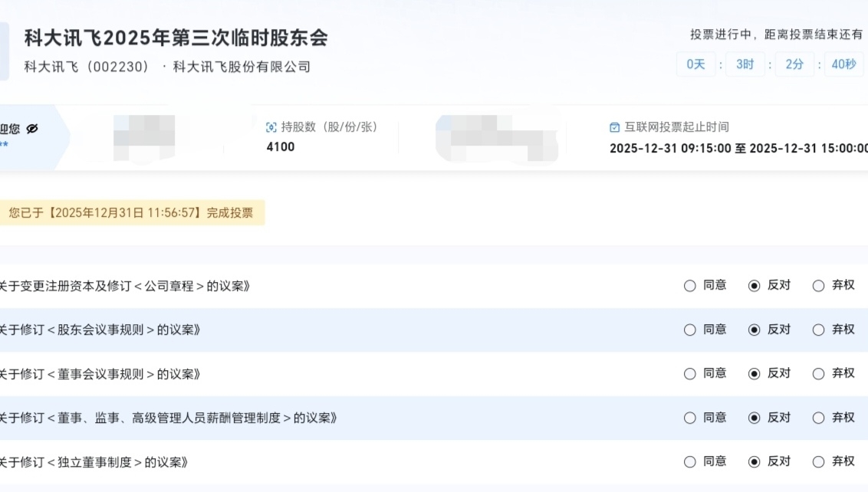Click the meeting title 科大讯飞2025年第三次临时股东会

click(x=176, y=38)
